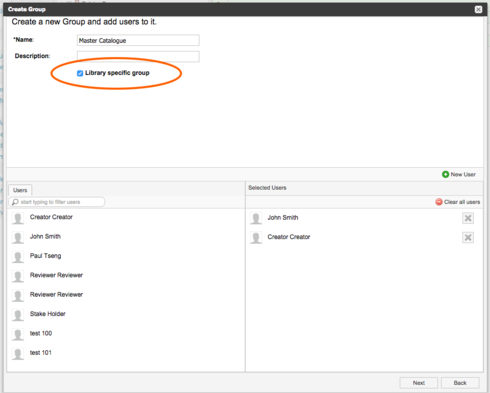Click the red Clear all users icon
Screen dimensions: 490x393
[439, 202]
